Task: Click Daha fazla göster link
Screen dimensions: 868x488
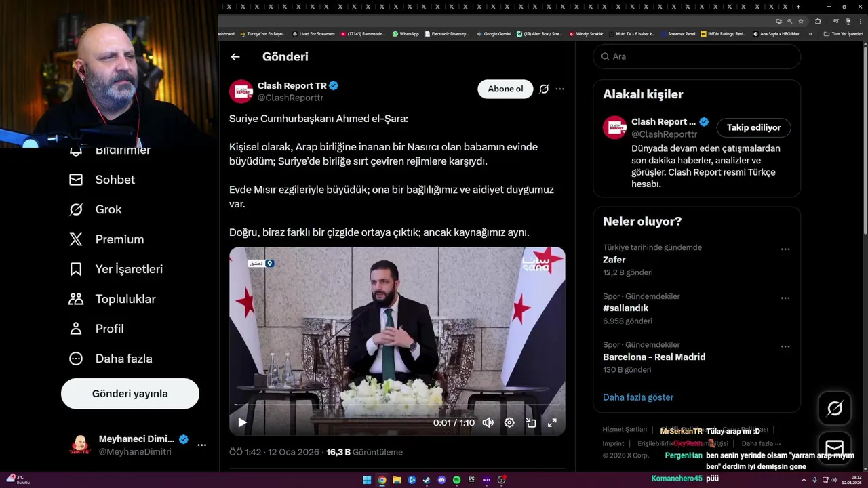Action: pyautogui.click(x=638, y=397)
